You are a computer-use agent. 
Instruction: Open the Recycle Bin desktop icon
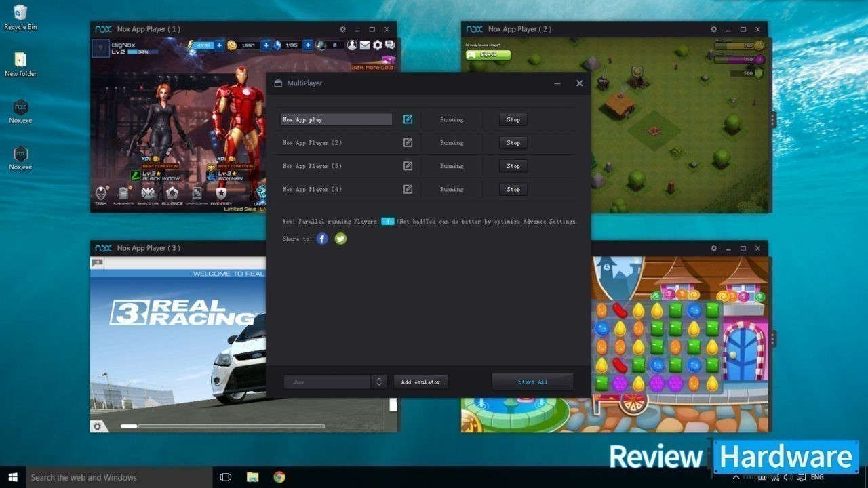click(20, 18)
